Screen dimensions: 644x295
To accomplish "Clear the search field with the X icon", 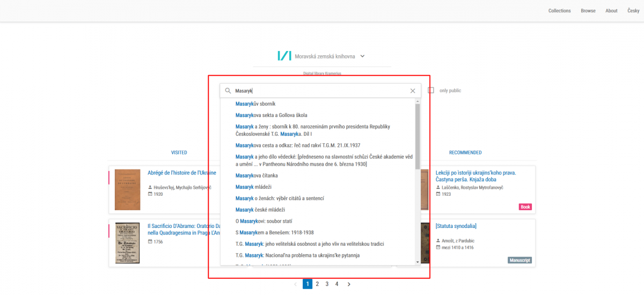I will [x=413, y=91].
